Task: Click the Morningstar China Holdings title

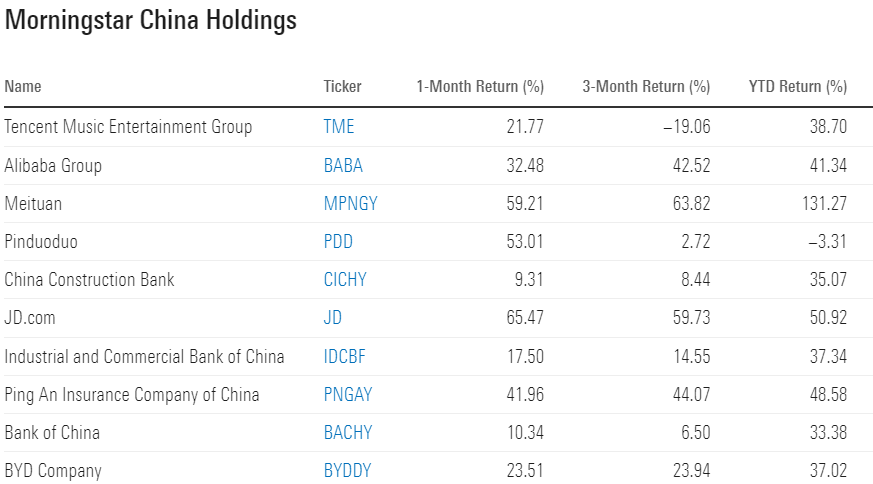Action: click(x=151, y=21)
